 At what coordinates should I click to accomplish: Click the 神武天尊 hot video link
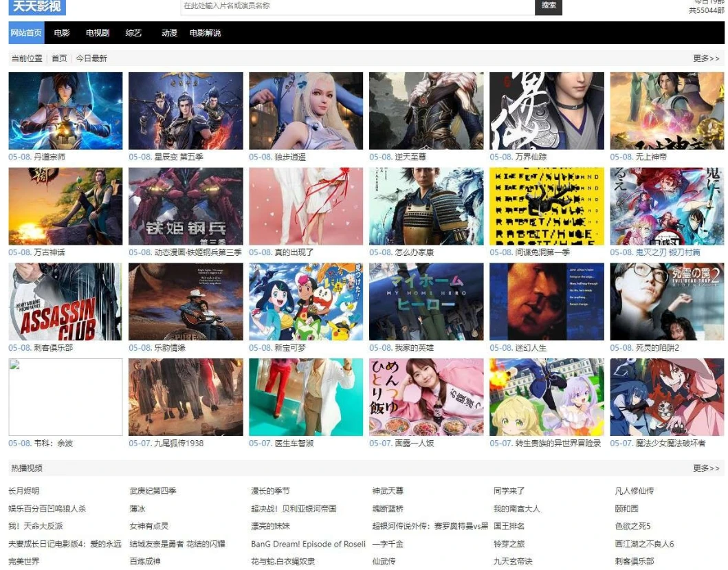click(x=388, y=490)
